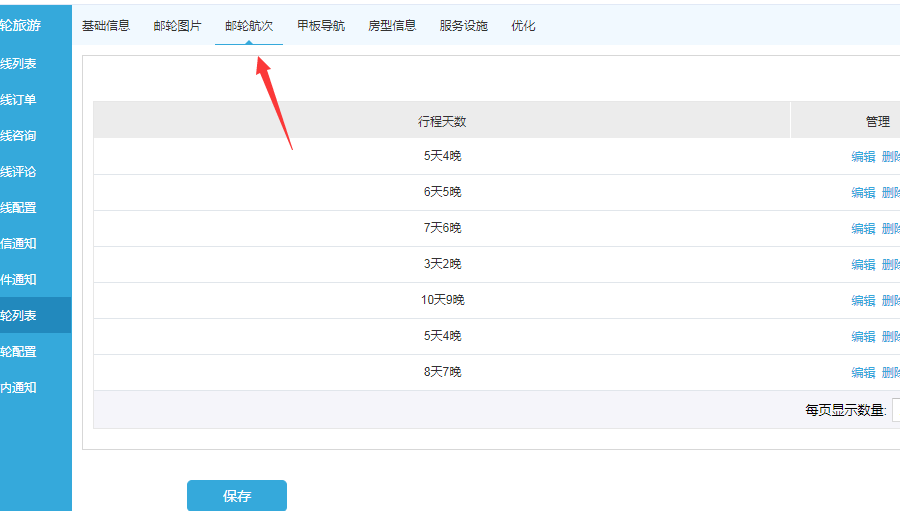Open the 房型信息 tab
The width and height of the screenshot is (900, 511).
point(392,26)
